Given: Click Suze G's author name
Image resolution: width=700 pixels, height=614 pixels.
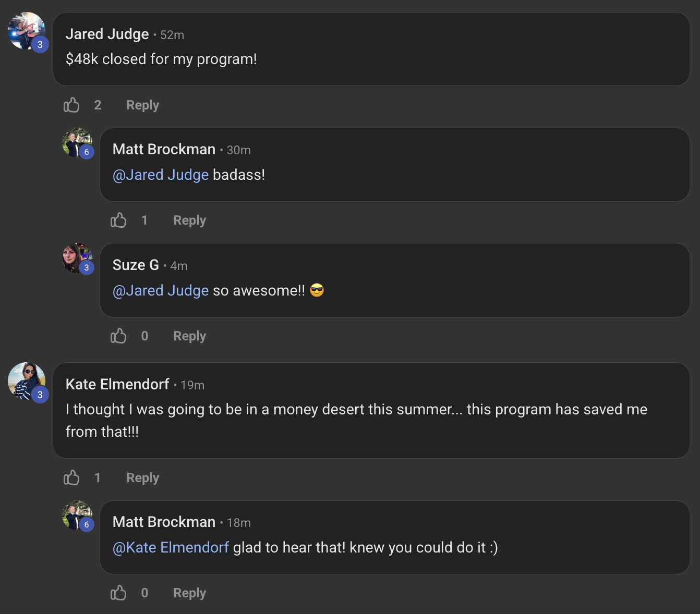Looking at the screenshot, I should tap(136, 265).
